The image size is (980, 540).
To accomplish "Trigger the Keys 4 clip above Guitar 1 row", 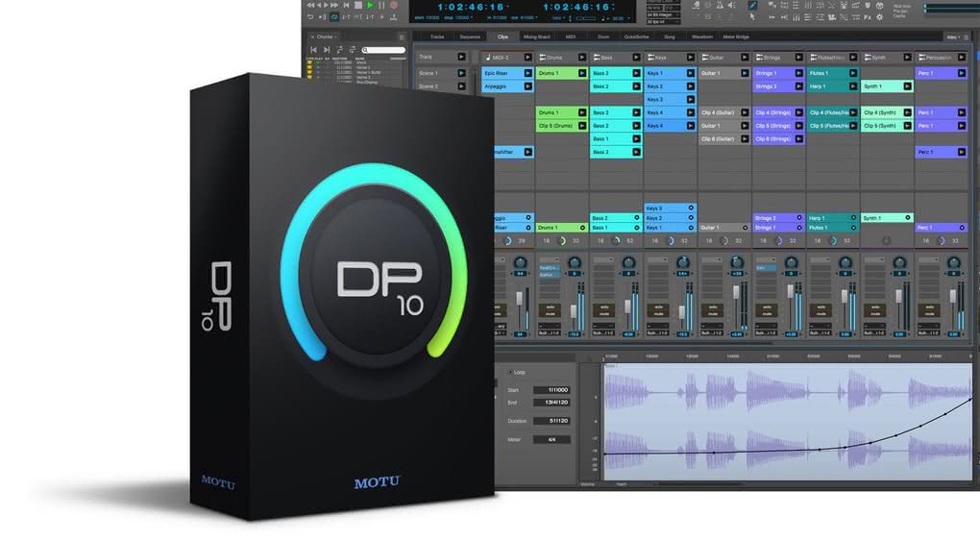I will [690, 112].
